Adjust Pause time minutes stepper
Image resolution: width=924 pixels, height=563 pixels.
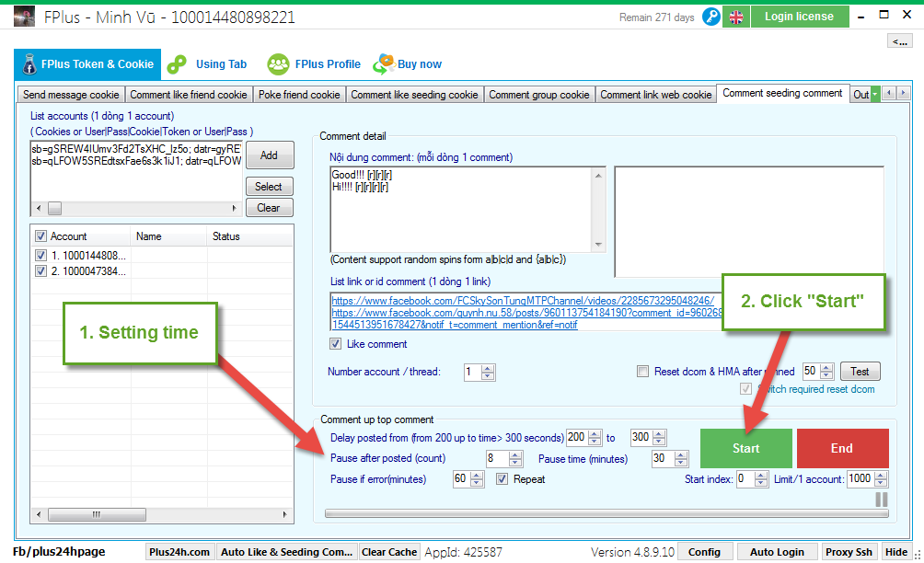[681, 459]
